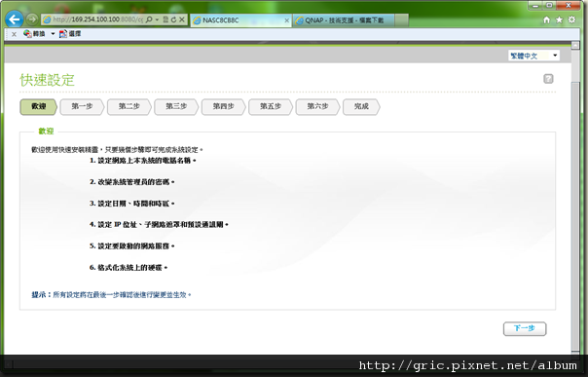Click the 轉換 toolbar button
Viewport: 588px width, 377px height.
[34, 34]
